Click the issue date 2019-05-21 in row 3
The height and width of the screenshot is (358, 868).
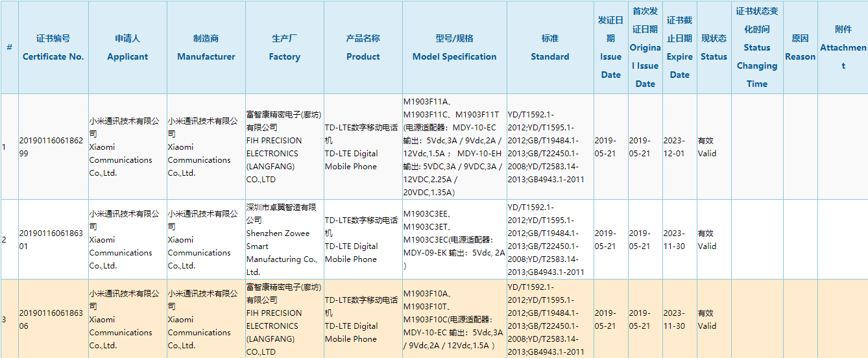click(x=606, y=319)
